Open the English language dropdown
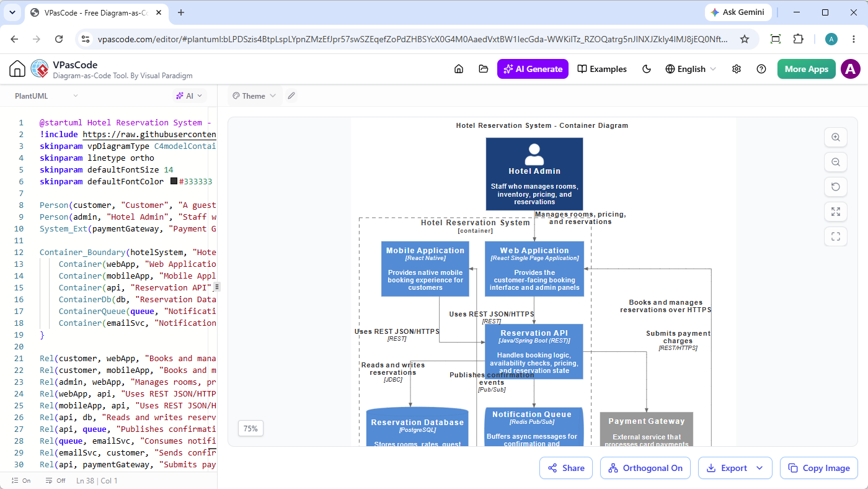Viewport: 868px width, 489px height. 691,69
